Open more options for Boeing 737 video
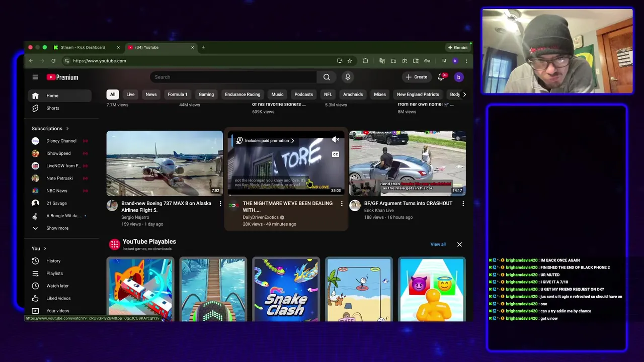 pos(220,204)
